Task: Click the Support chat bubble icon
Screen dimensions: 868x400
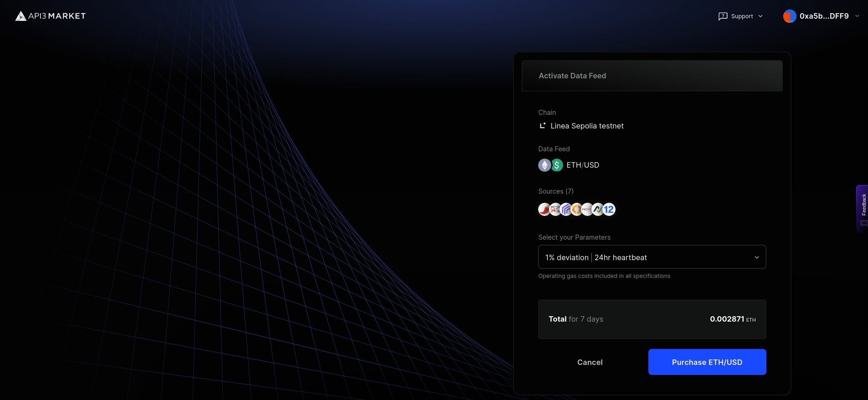Action: point(723,16)
